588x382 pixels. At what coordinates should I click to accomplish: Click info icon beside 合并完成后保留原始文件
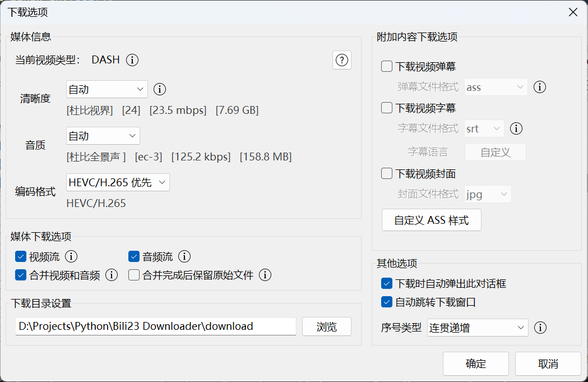click(265, 275)
